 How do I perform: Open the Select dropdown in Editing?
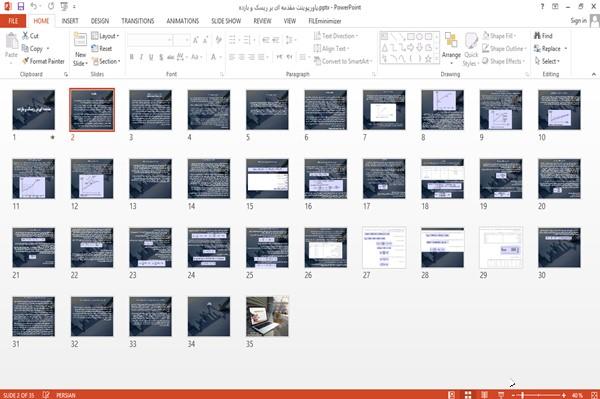tap(547, 61)
